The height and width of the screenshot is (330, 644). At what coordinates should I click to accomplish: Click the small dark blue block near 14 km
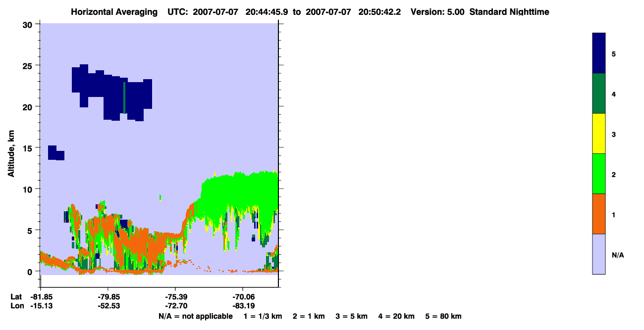pos(56,153)
